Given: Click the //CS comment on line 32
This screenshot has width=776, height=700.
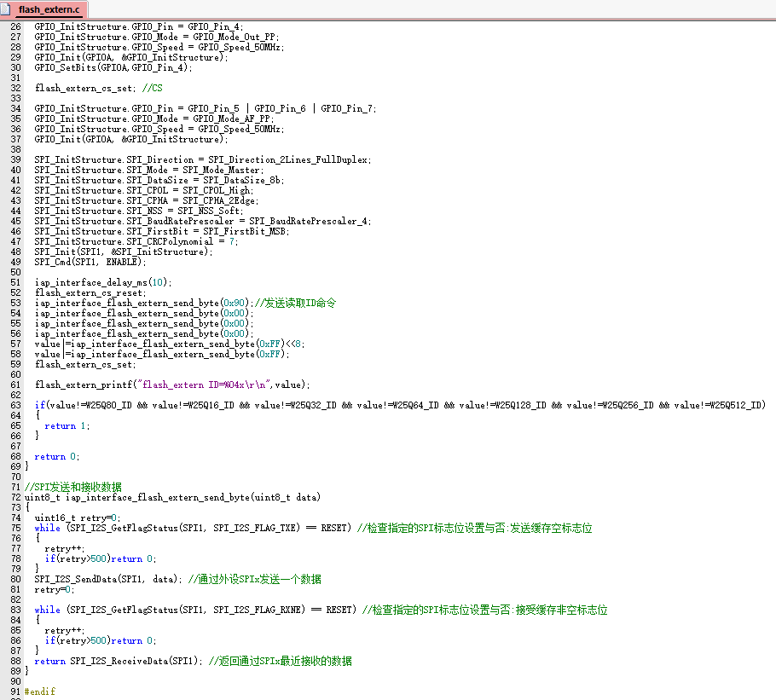Looking at the screenshot, I should (x=152, y=88).
